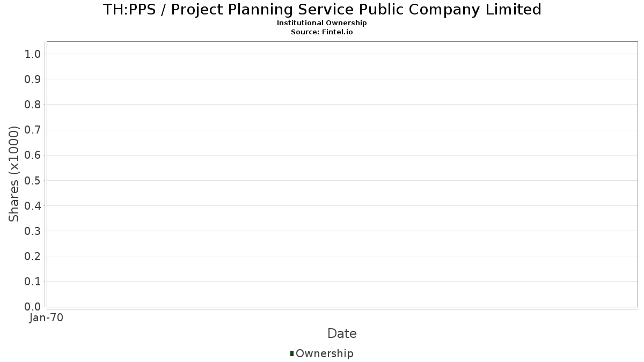
Task: Click the Shares (x1000) y-axis title
Action: tap(14, 174)
